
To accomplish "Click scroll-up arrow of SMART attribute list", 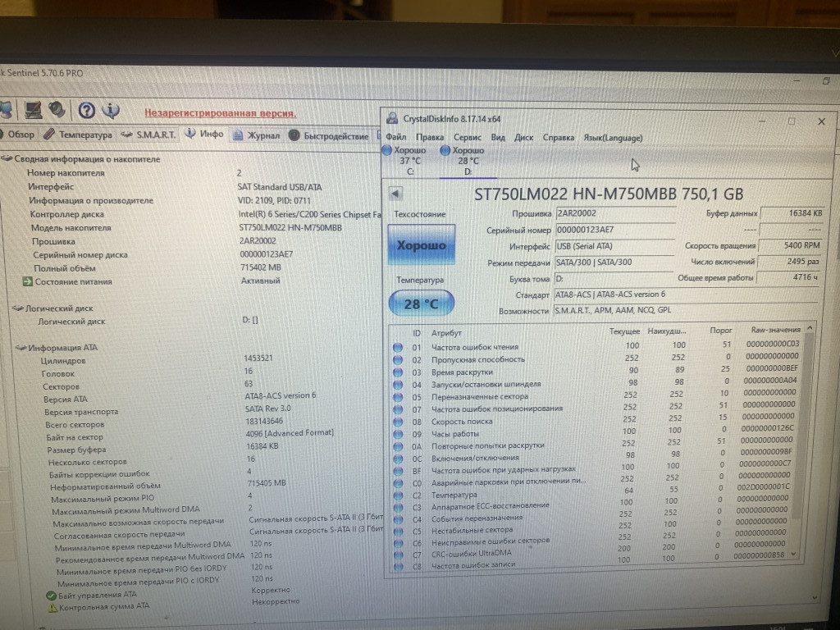I will click(810, 327).
